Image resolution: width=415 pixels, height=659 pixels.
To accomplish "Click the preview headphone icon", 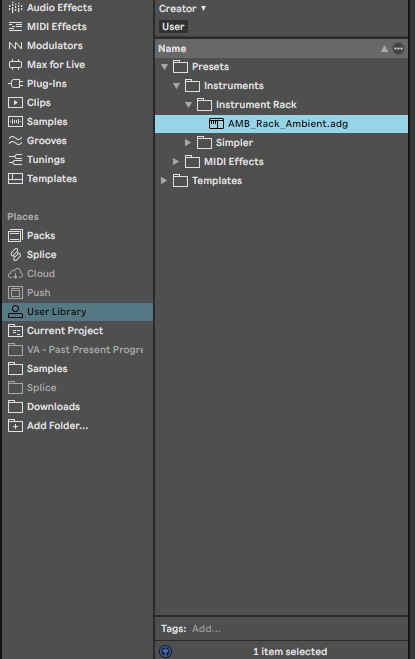I will point(165,651).
